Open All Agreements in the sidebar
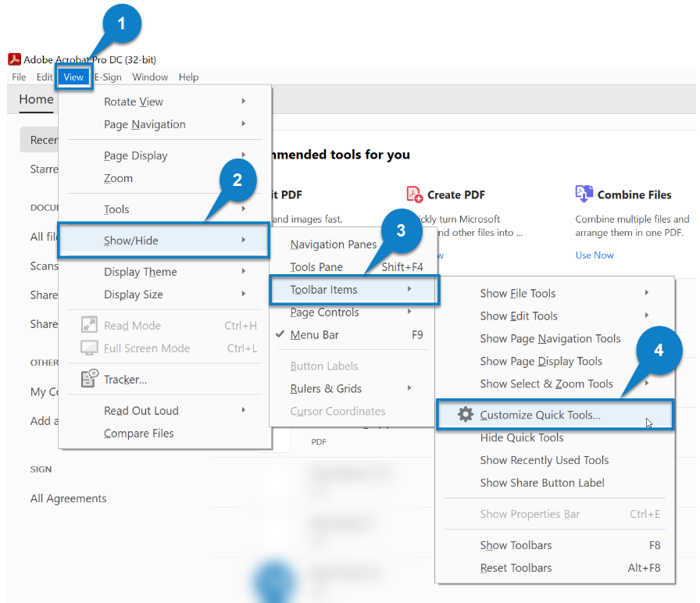Viewport: 700px width, 603px height. click(68, 498)
